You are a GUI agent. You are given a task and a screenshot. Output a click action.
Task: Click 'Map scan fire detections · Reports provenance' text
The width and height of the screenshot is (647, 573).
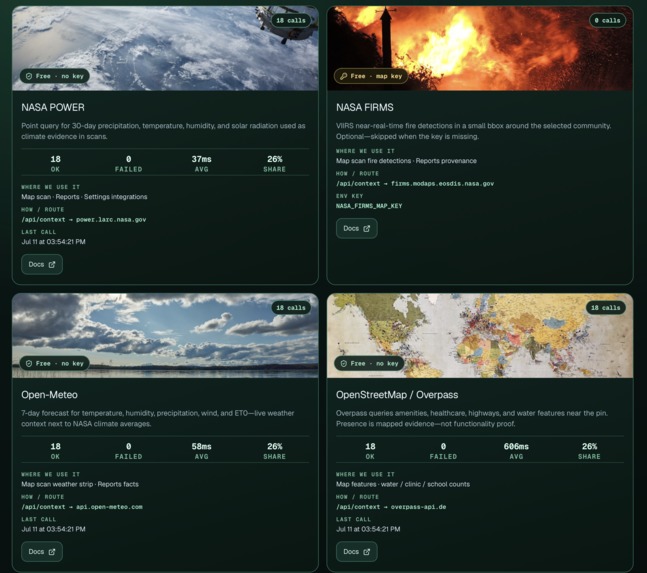pyautogui.click(x=406, y=161)
